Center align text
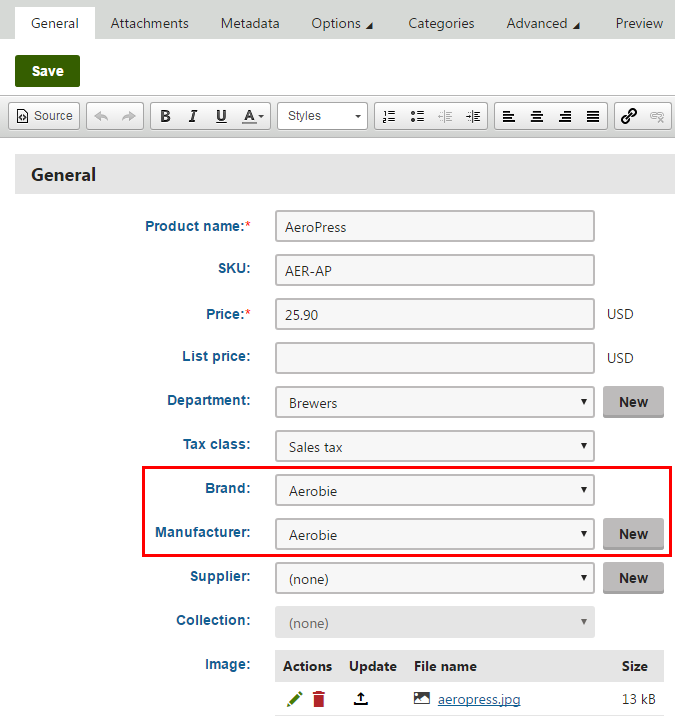 [x=537, y=116]
